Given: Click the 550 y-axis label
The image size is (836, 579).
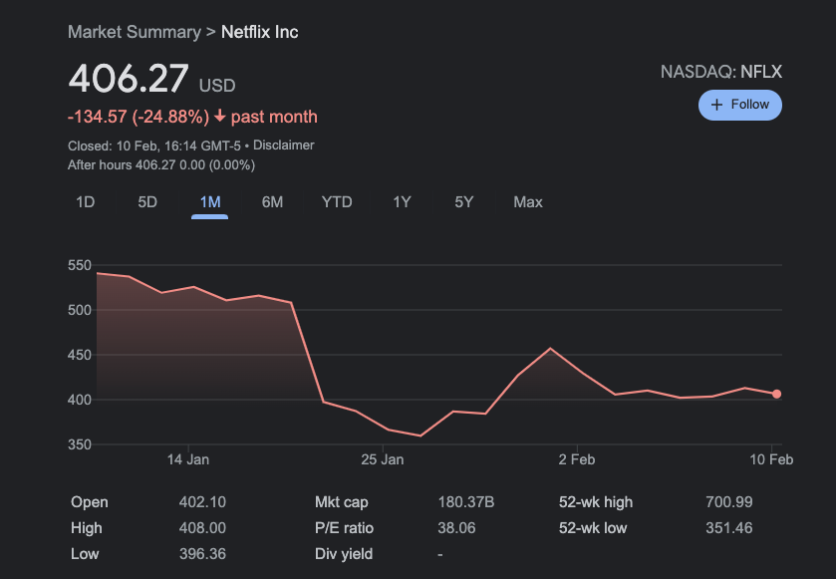Looking at the screenshot, I should pyautogui.click(x=79, y=266).
